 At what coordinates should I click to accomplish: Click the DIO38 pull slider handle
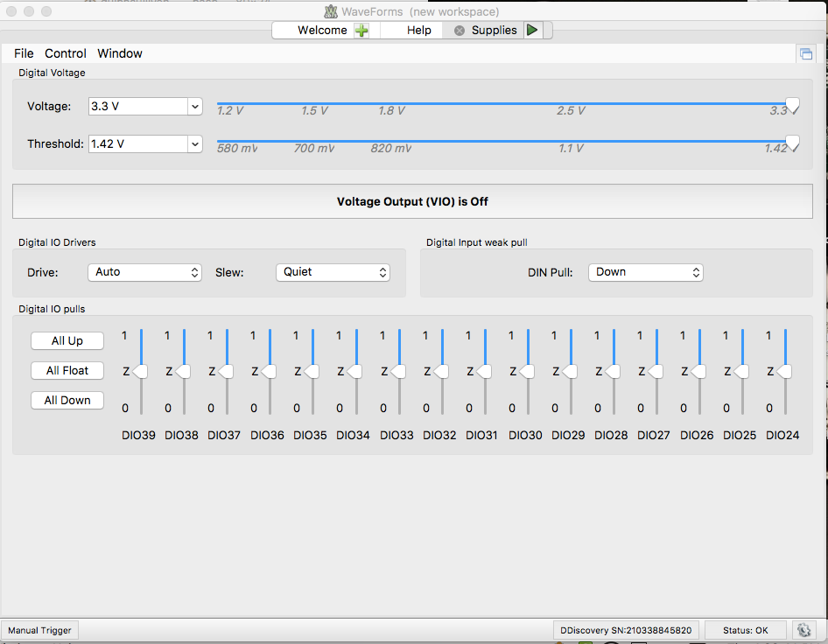183,372
